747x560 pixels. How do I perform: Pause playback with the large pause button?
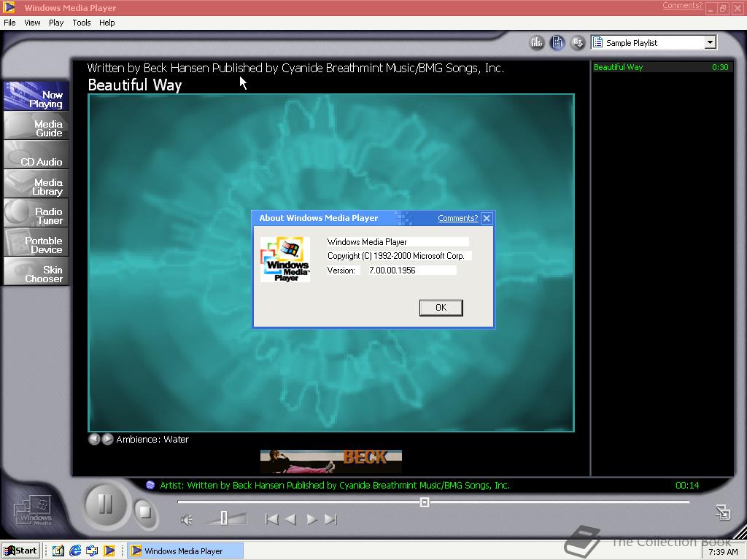point(105,505)
